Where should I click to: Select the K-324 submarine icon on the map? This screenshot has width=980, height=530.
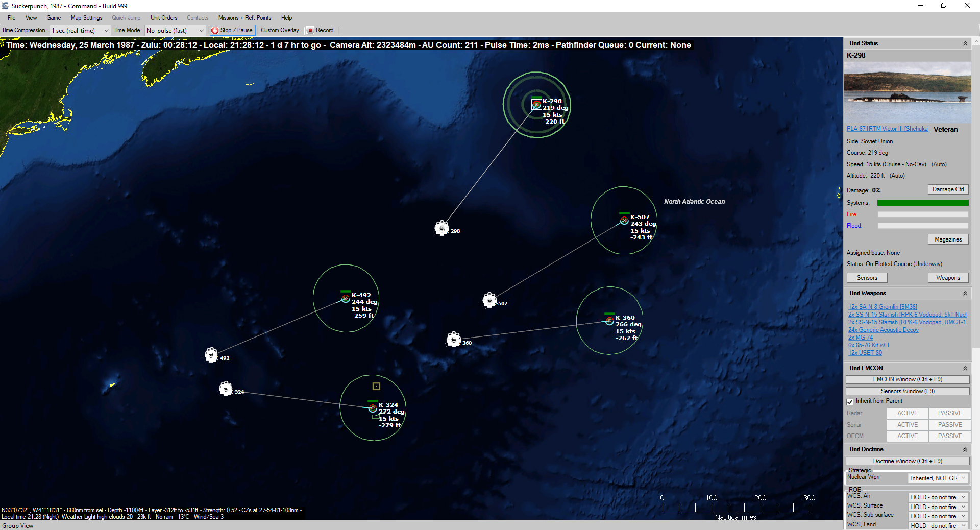click(373, 408)
